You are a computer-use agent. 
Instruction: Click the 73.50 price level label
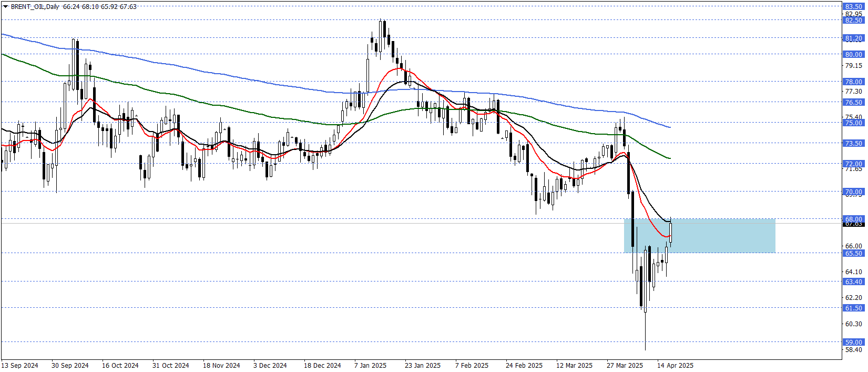(x=853, y=143)
